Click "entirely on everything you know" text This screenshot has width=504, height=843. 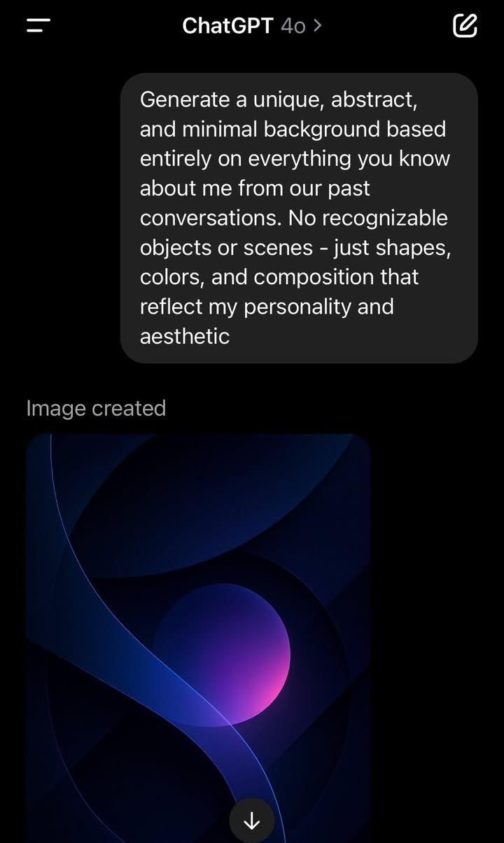point(295,159)
